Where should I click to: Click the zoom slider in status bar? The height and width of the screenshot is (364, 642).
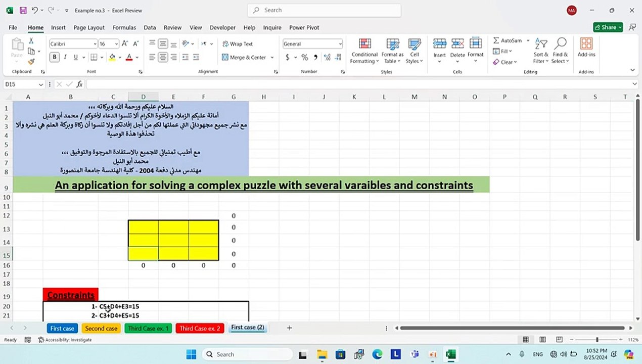coord(597,340)
